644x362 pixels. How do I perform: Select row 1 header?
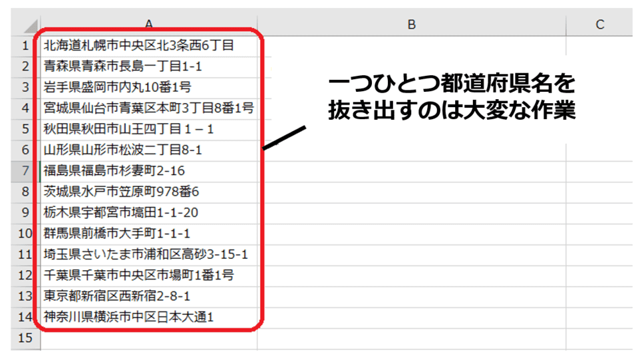coord(26,45)
